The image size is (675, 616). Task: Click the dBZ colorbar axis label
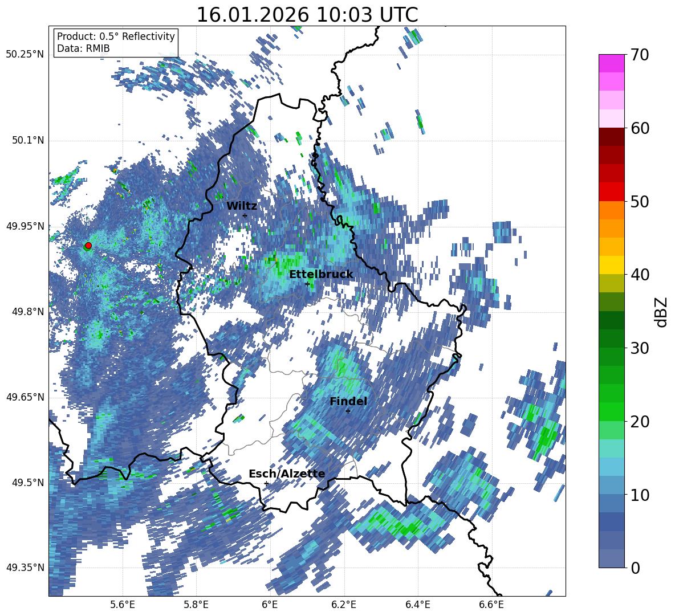(x=662, y=312)
